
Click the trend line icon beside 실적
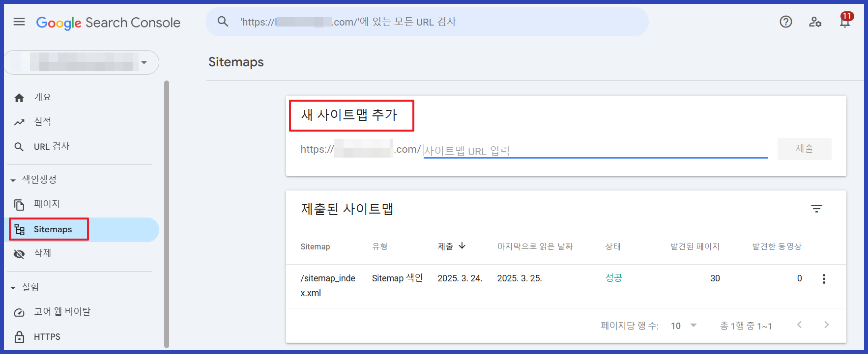(x=19, y=122)
